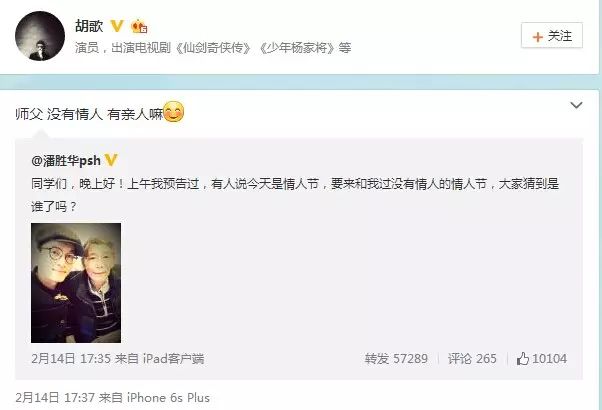Follow the user with +关注 button
The width and height of the screenshot is (602, 410).
(552, 36)
